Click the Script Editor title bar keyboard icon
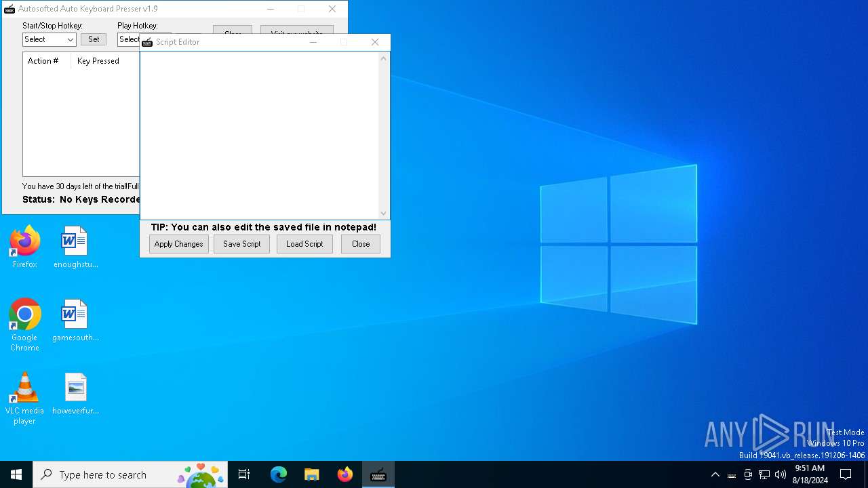The height and width of the screenshot is (488, 868). tap(147, 42)
